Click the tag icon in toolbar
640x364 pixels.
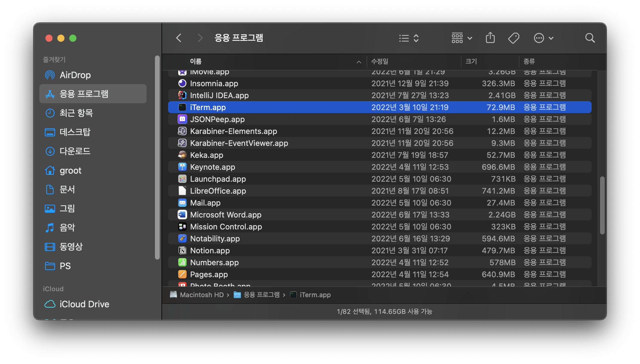tap(513, 38)
